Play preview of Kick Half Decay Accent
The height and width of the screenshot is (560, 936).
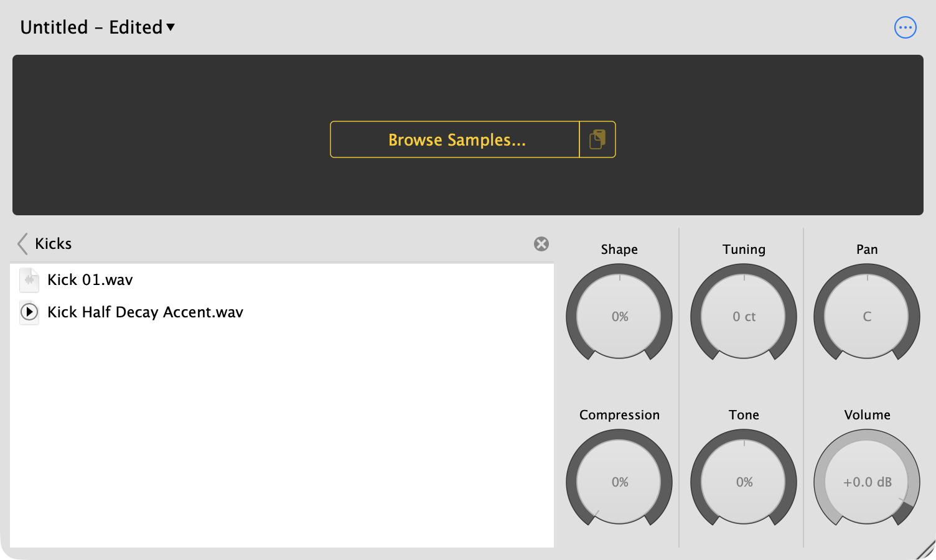tap(29, 312)
